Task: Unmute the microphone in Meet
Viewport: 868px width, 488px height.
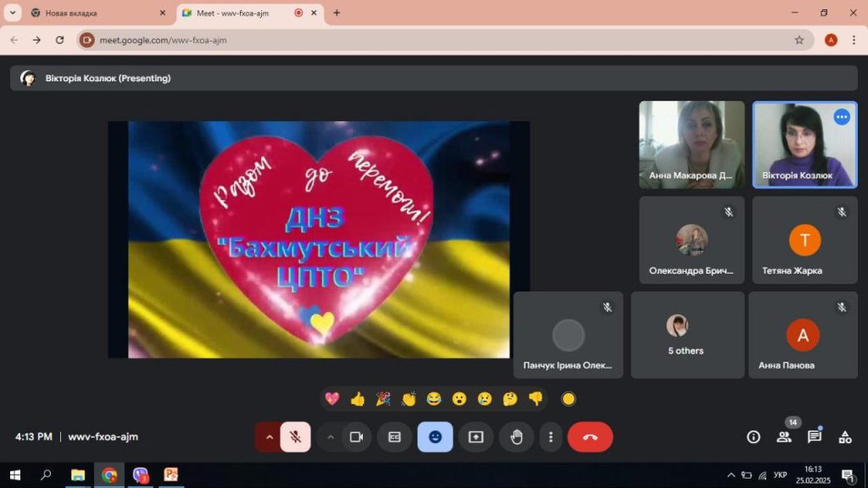Action: (x=295, y=437)
